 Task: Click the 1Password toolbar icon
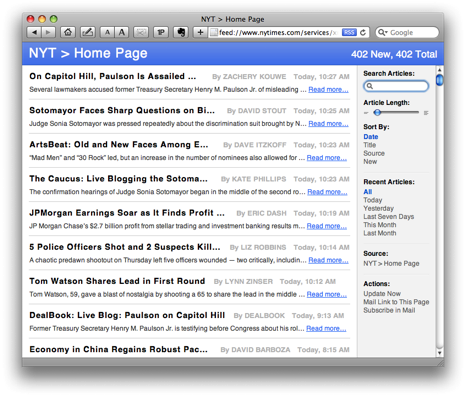[161, 32]
